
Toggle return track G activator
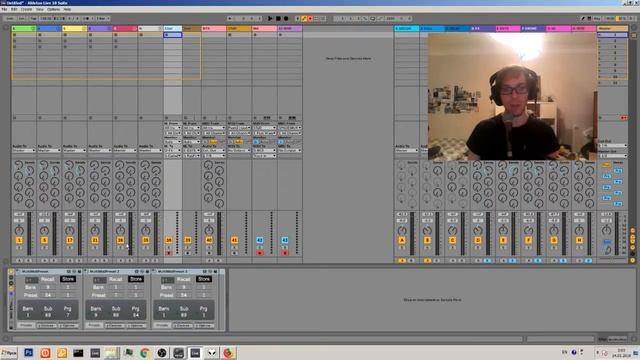coord(554,240)
